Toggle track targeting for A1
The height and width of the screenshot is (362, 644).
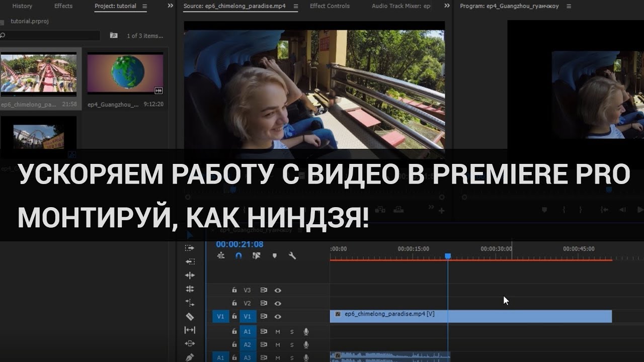click(248, 332)
